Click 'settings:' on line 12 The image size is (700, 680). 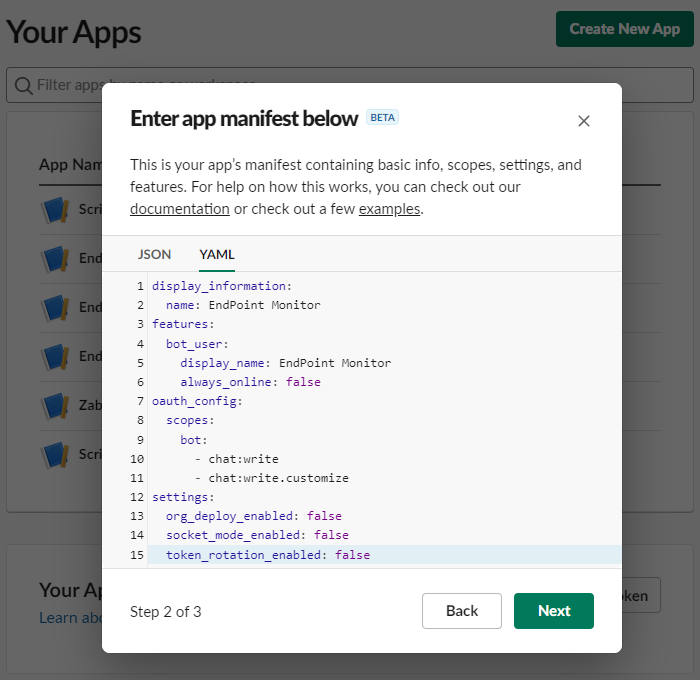183,497
